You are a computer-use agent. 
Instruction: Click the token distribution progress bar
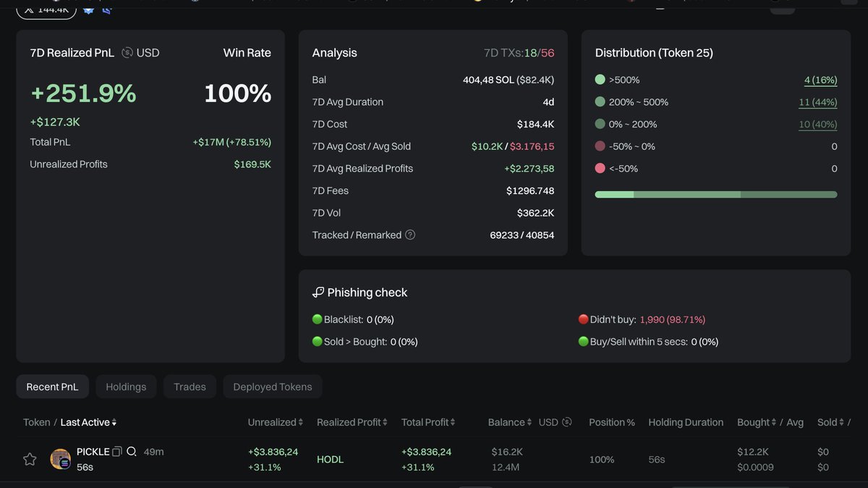(x=716, y=194)
